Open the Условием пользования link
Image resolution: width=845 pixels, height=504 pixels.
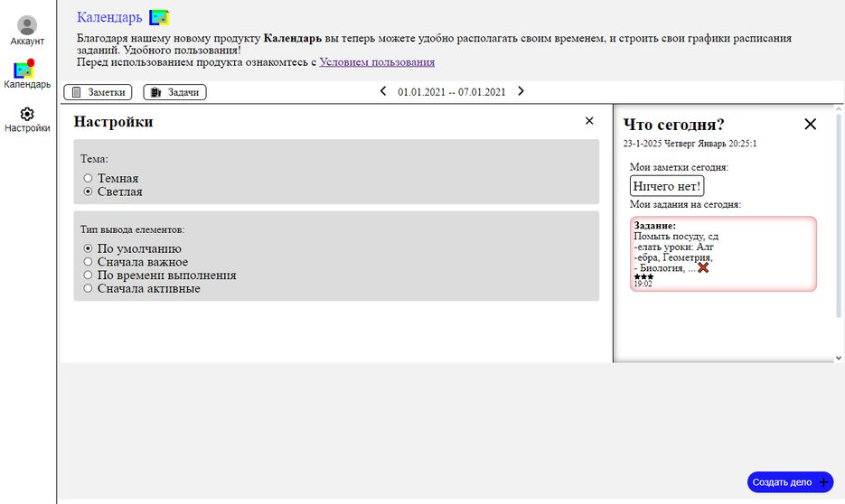click(x=377, y=62)
